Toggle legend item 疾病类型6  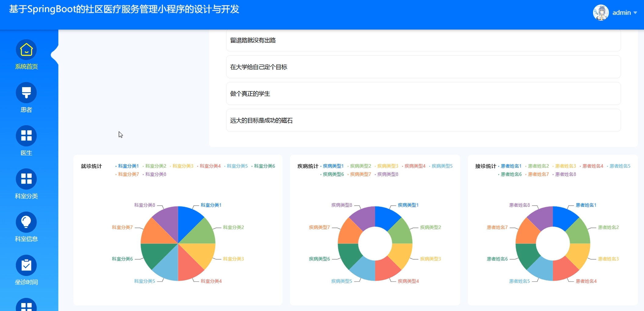coord(332,174)
